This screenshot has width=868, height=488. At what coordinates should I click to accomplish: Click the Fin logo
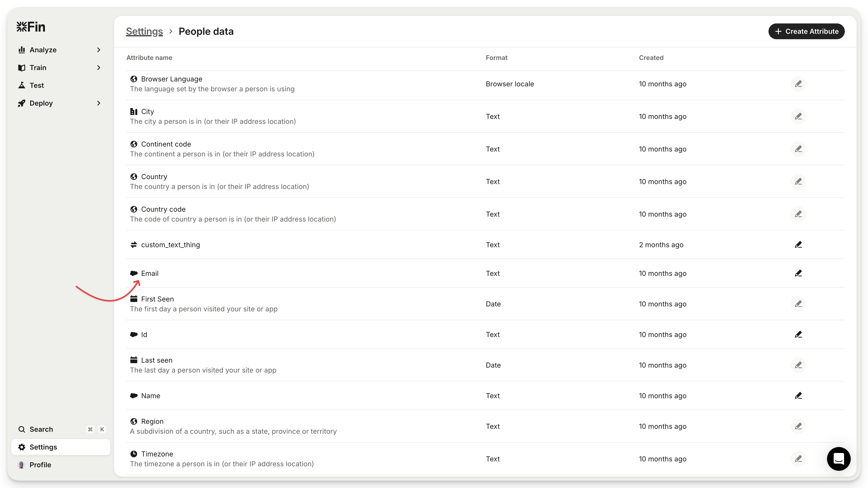pos(31,27)
